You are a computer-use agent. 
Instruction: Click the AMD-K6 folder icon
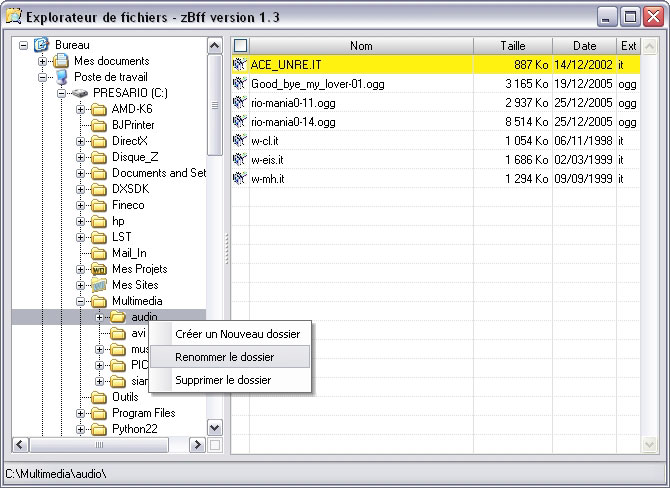point(99,109)
